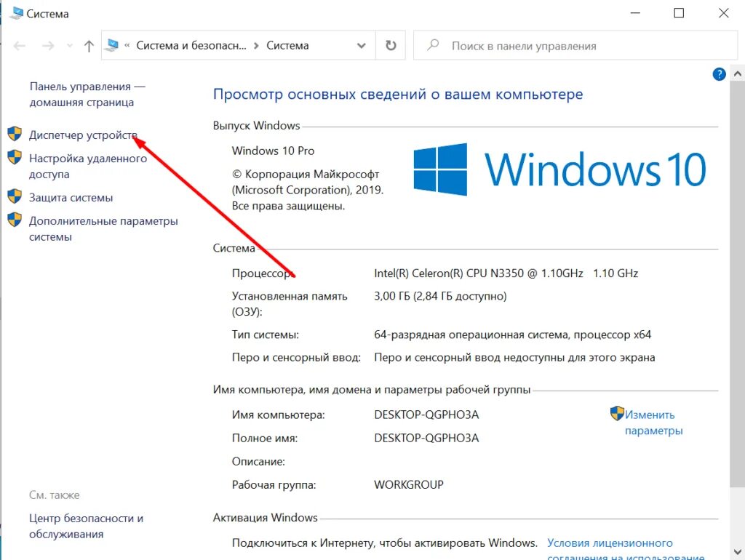Click processor value Intel(R) Celeron(R) N3350
The width and height of the screenshot is (745, 560).
coord(506,273)
